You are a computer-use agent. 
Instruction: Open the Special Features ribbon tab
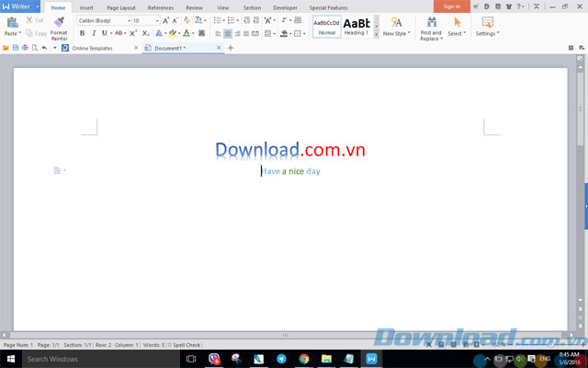329,7
